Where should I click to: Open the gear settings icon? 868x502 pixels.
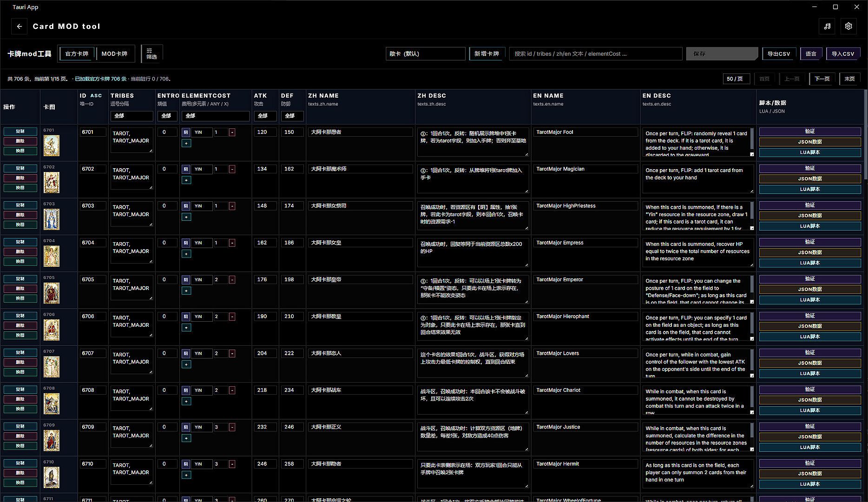(x=848, y=26)
